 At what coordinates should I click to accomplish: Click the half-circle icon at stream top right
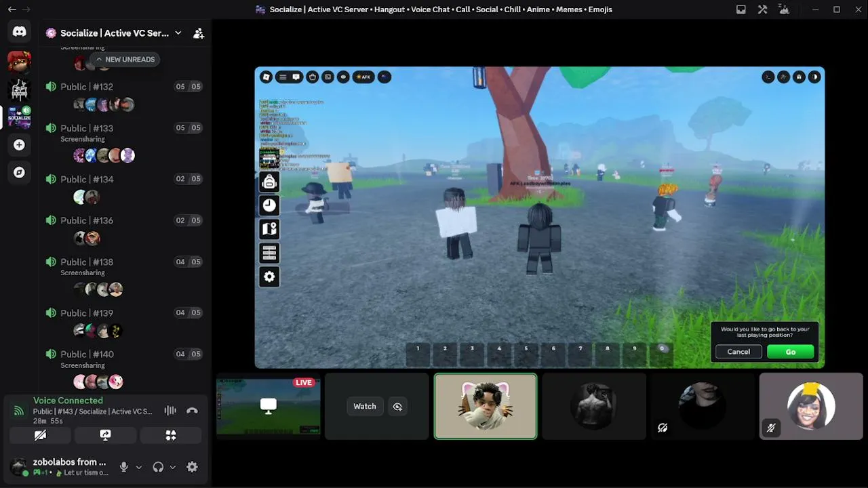click(x=814, y=77)
